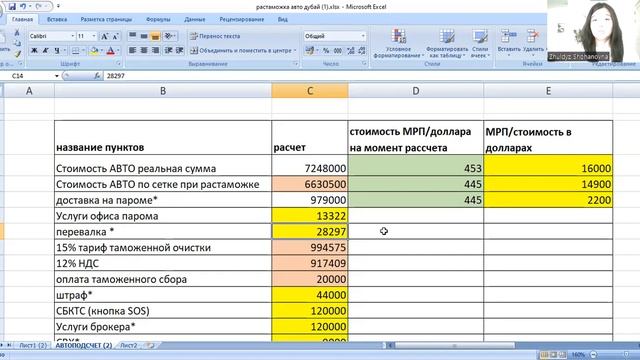
Task: Increase the cell indent
Action: pos(180,50)
